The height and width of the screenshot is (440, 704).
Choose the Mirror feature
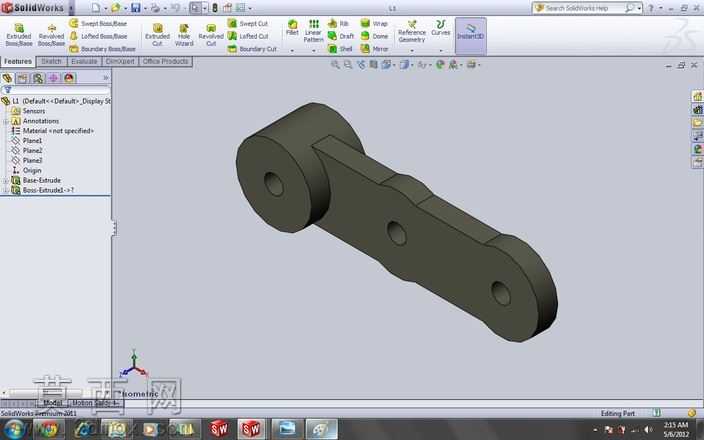pos(374,48)
